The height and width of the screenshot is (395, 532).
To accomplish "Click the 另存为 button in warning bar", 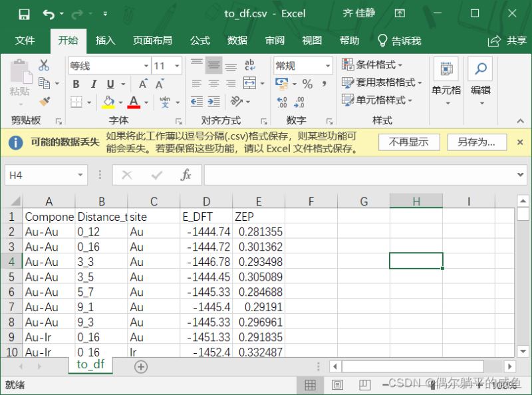I will (x=475, y=142).
